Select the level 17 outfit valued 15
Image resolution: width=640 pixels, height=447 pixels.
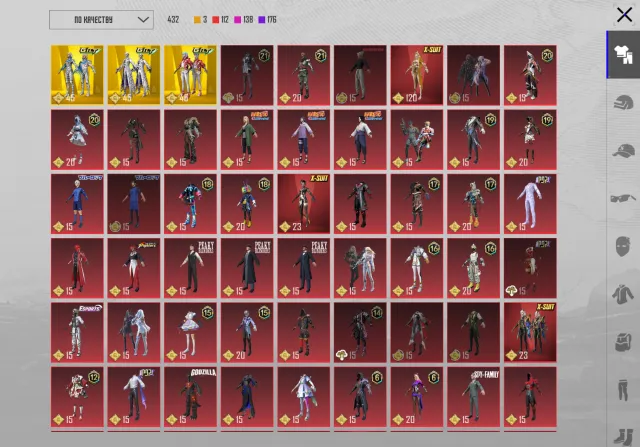pos(417,204)
